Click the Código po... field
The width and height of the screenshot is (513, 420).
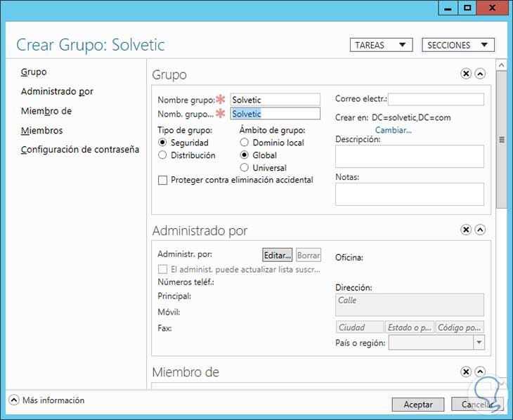point(460,327)
